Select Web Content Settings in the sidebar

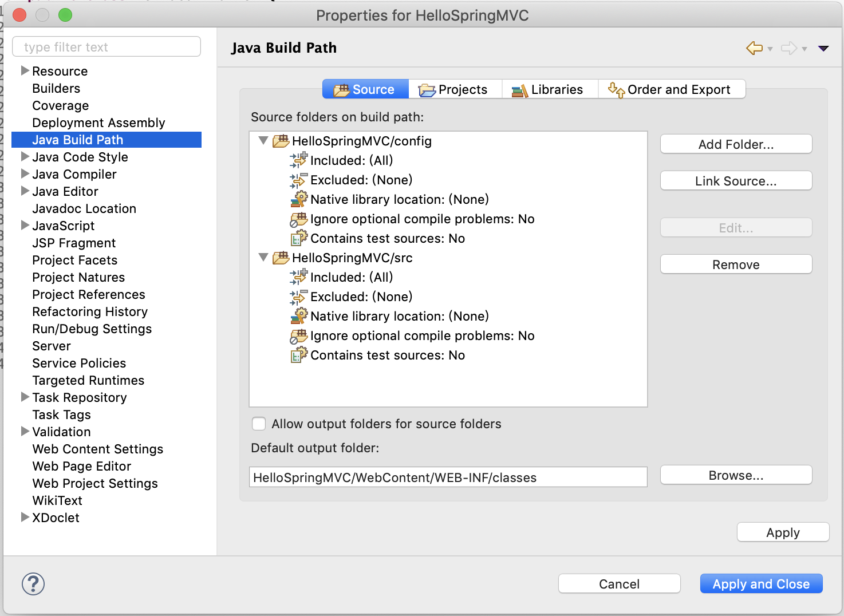click(x=98, y=449)
